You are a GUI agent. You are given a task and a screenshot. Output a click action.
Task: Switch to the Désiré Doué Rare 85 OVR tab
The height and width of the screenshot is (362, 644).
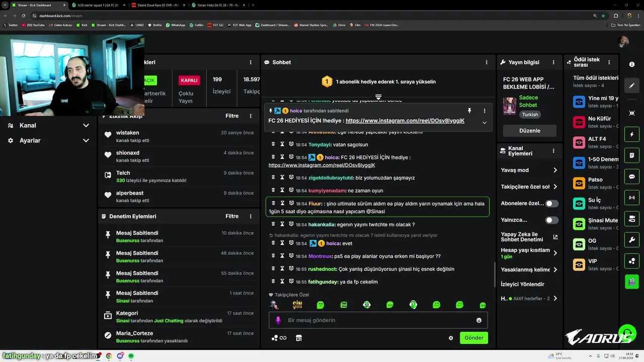[x=157, y=5]
